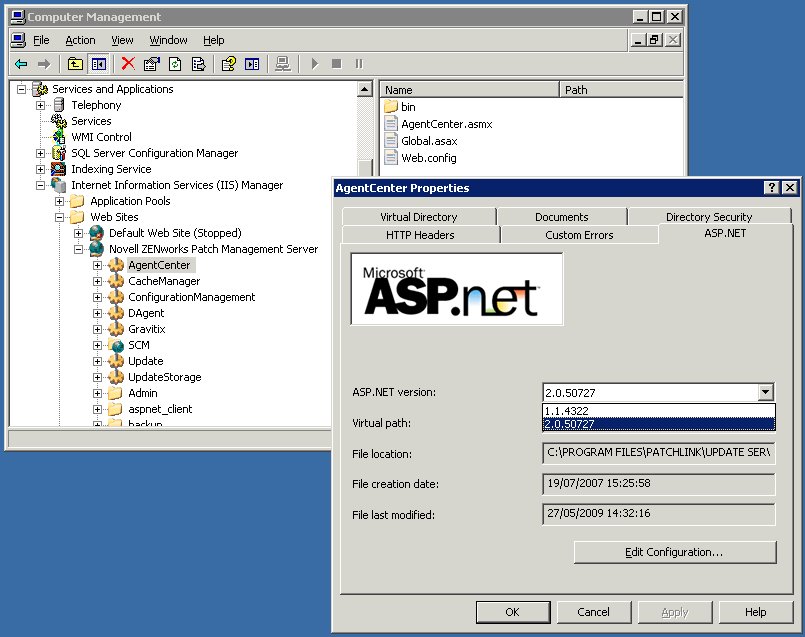Click the Start item play icon
The height and width of the screenshot is (637, 805).
(x=314, y=64)
